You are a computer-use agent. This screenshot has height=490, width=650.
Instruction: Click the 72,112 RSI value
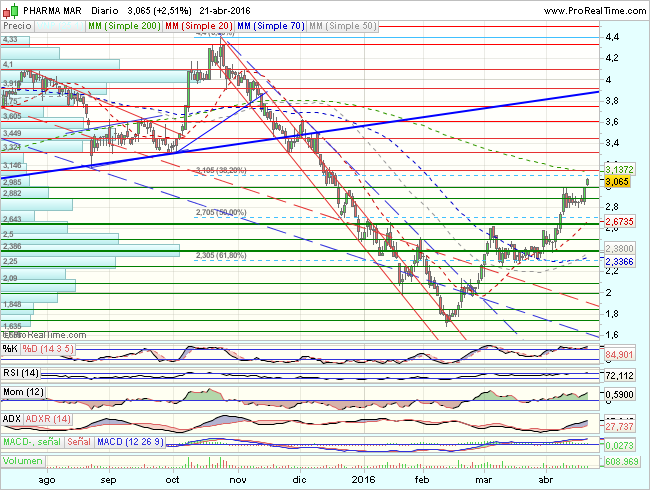619,376
